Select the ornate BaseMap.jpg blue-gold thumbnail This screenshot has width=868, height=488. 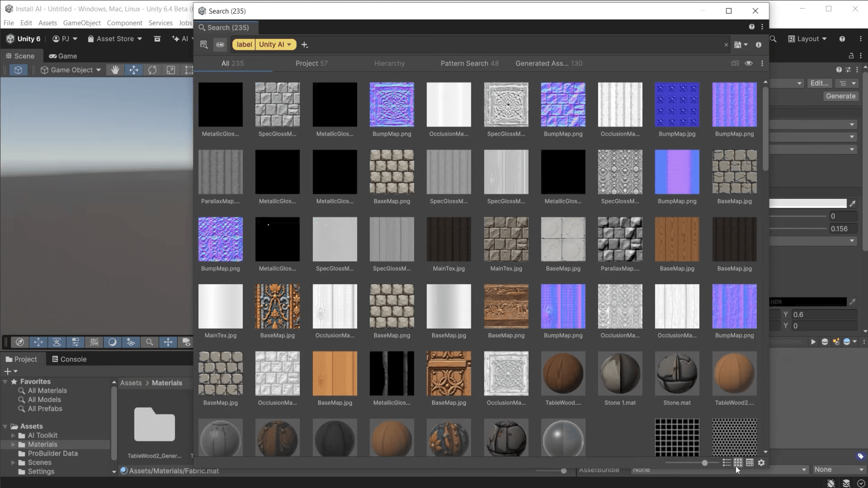277,311
